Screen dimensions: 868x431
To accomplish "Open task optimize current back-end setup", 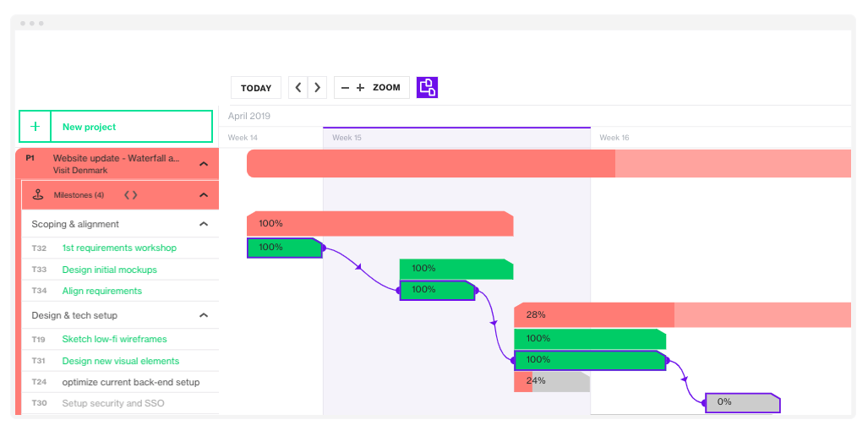I will click(x=131, y=382).
